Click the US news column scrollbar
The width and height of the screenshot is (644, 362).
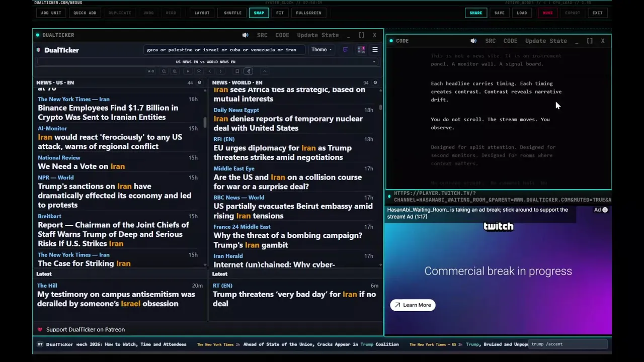205,122
